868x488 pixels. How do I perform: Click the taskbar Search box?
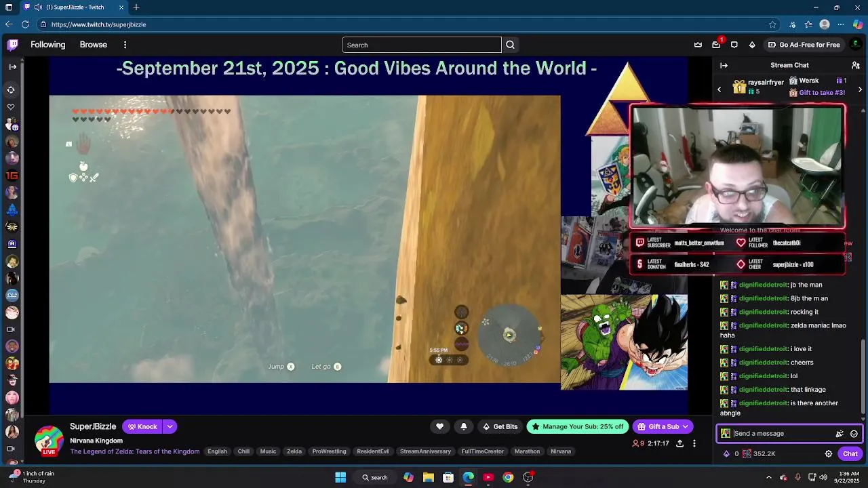click(374, 477)
